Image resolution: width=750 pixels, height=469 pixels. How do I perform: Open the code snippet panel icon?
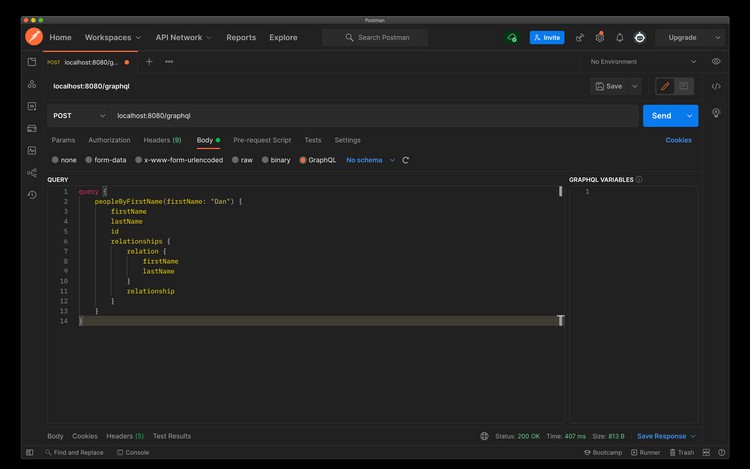pyautogui.click(x=716, y=87)
